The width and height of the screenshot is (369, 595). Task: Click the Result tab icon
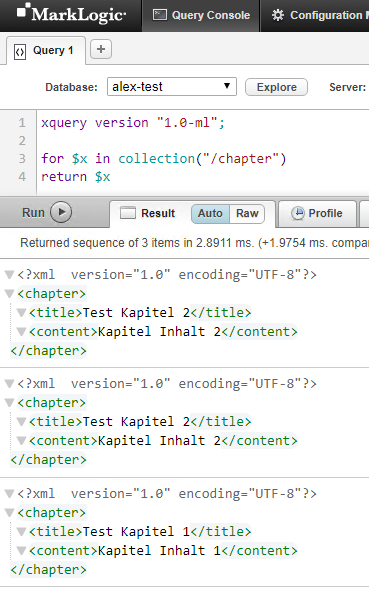128,213
